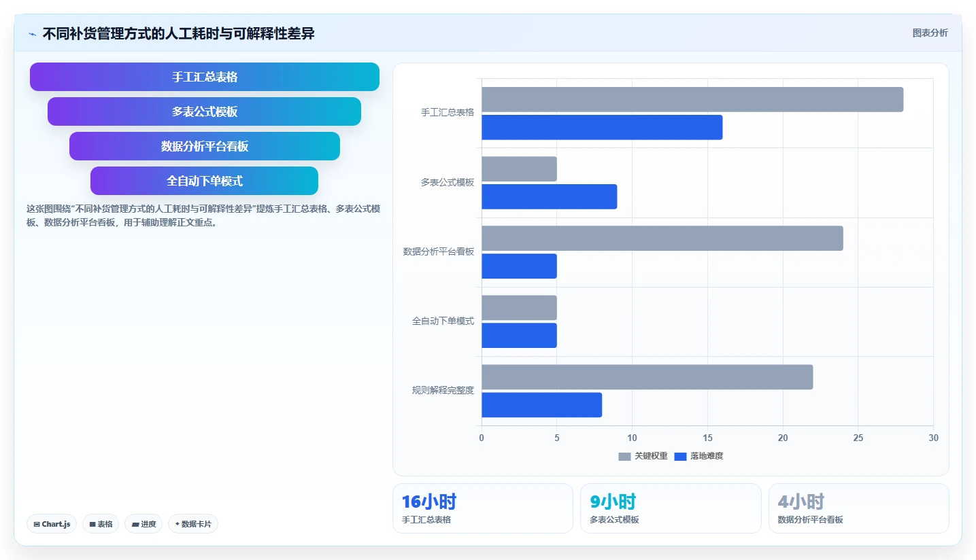The height and width of the screenshot is (560, 976).
Task: Open the 4小时 数据分析平台看板 stat card
Action: tap(859, 508)
